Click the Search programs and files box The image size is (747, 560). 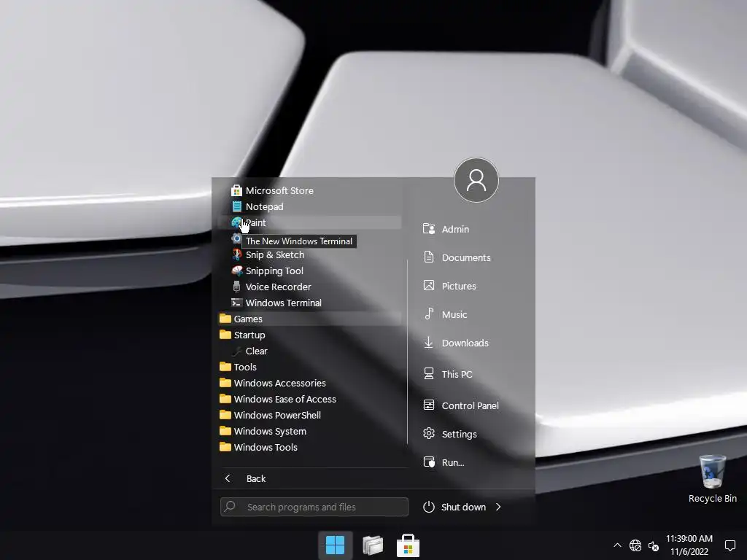[314, 507]
